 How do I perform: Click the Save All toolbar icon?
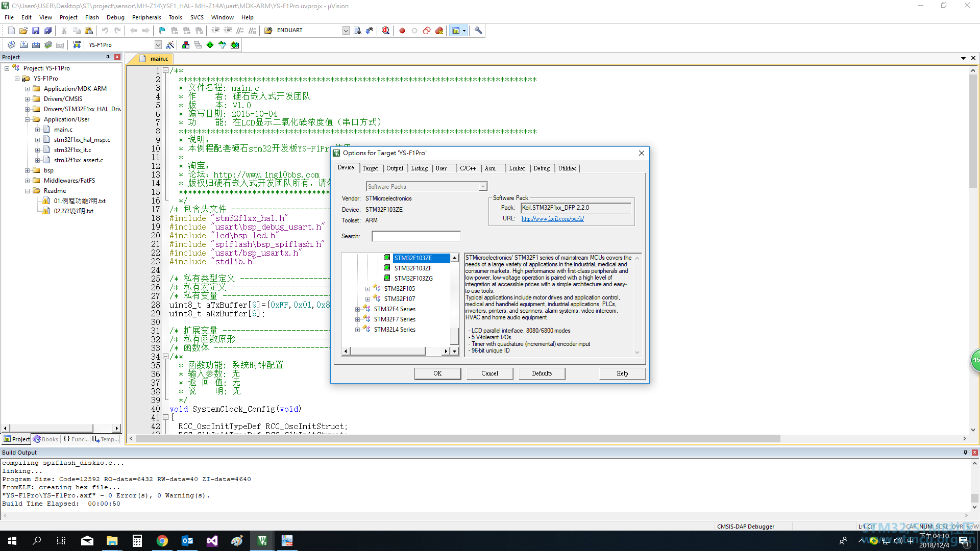tap(48, 31)
